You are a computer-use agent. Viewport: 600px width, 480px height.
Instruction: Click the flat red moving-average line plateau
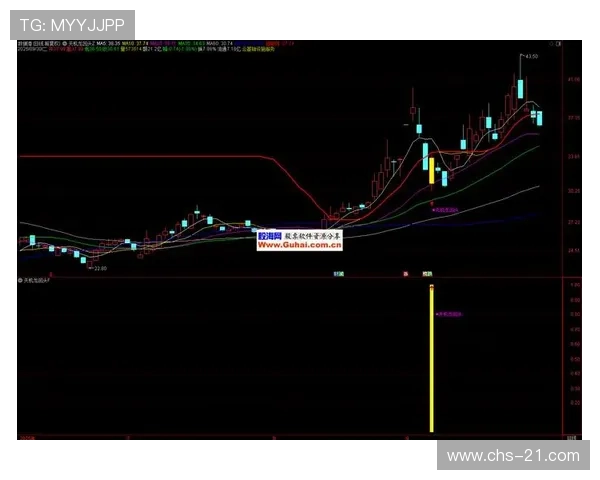click(200, 157)
